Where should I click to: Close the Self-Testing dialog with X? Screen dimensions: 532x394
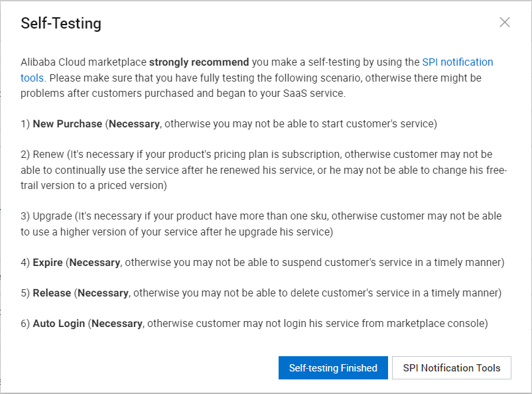505,23
